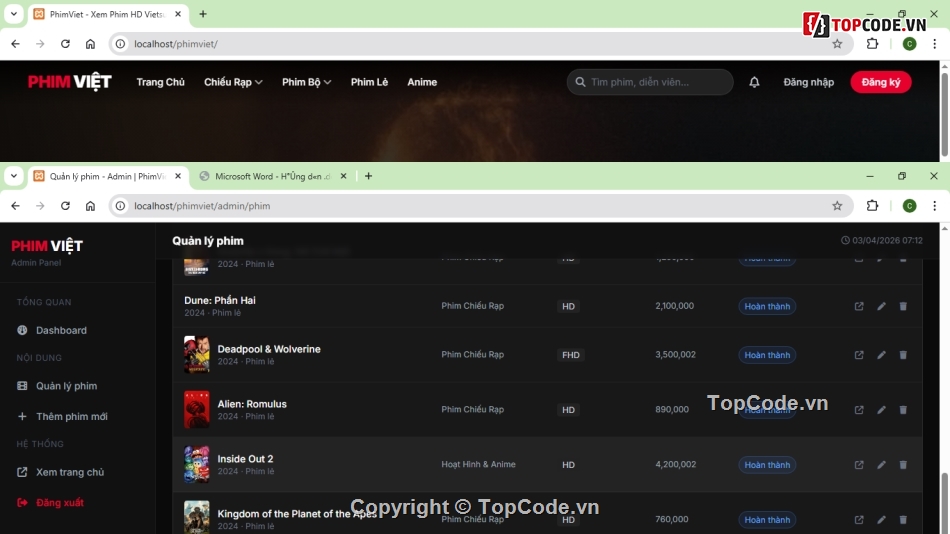Image resolution: width=950 pixels, height=534 pixels.
Task: Switch to Microsoft Word browser tab
Action: tap(273, 176)
